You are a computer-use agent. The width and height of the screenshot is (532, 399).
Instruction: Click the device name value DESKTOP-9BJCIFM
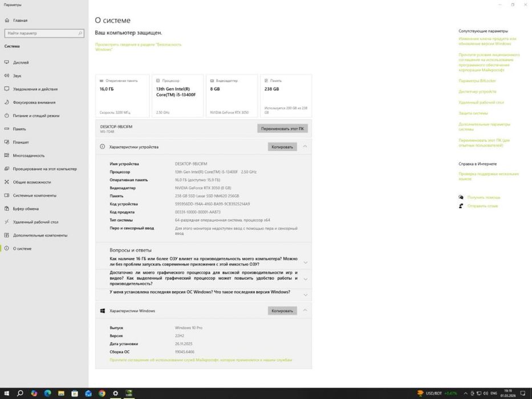click(x=190, y=164)
